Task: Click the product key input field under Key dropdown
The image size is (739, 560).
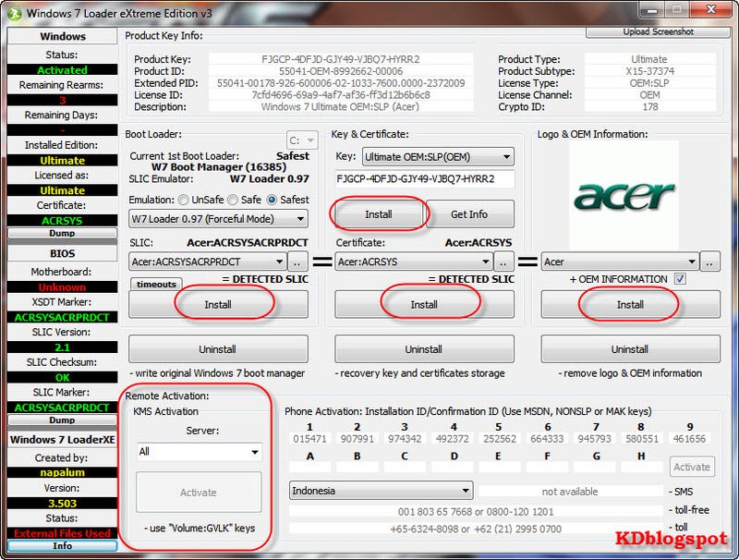Action: (425, 179)
